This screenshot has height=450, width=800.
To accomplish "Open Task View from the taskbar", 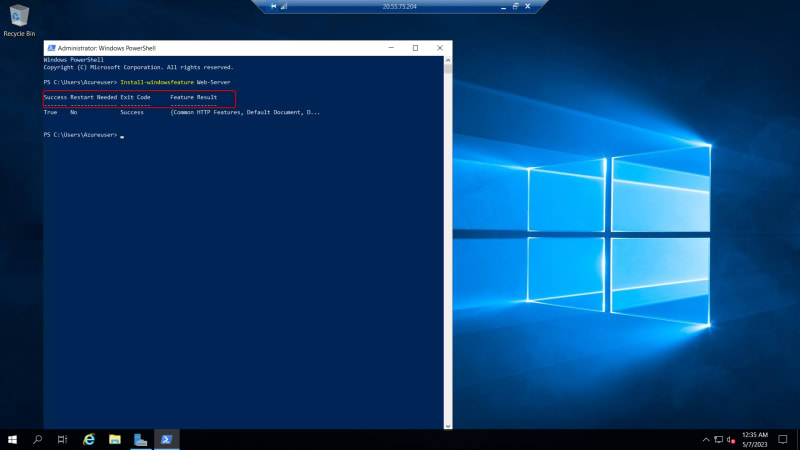I will pos(62,439).
